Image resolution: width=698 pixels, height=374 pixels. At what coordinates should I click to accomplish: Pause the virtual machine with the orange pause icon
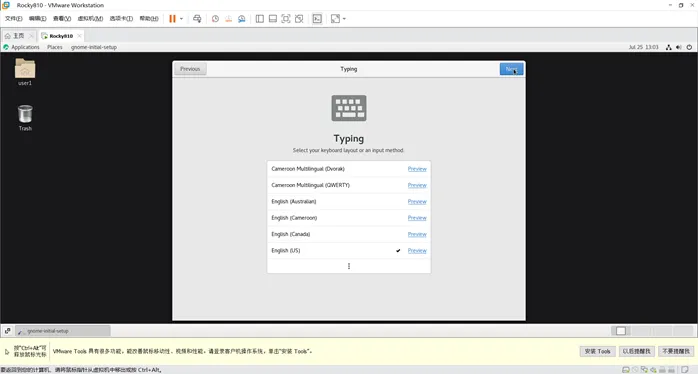(172, 19)
